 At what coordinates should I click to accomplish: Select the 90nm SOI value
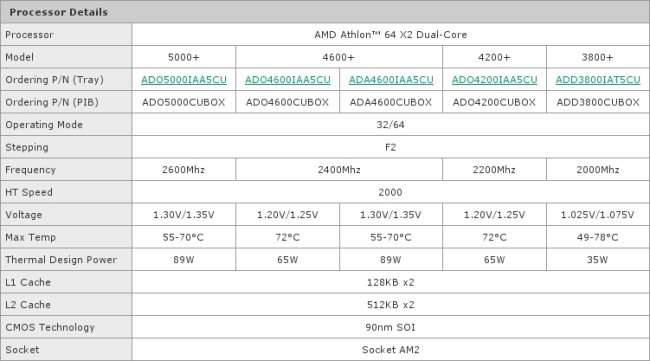pos(390,327)
